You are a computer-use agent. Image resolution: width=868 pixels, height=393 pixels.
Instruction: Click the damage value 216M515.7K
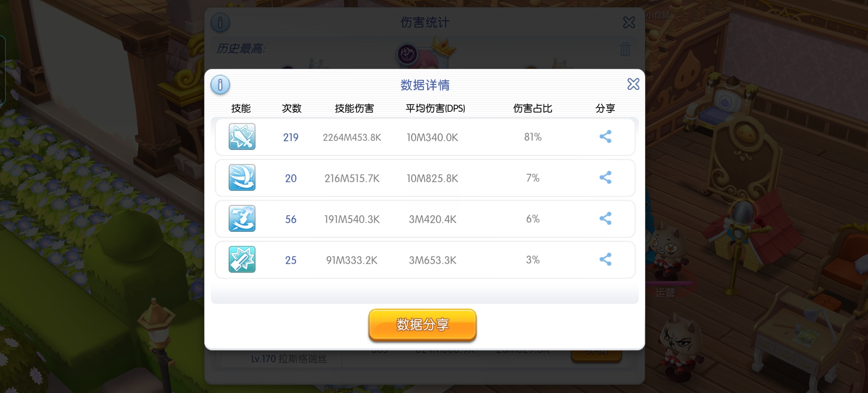coord(352,178)
